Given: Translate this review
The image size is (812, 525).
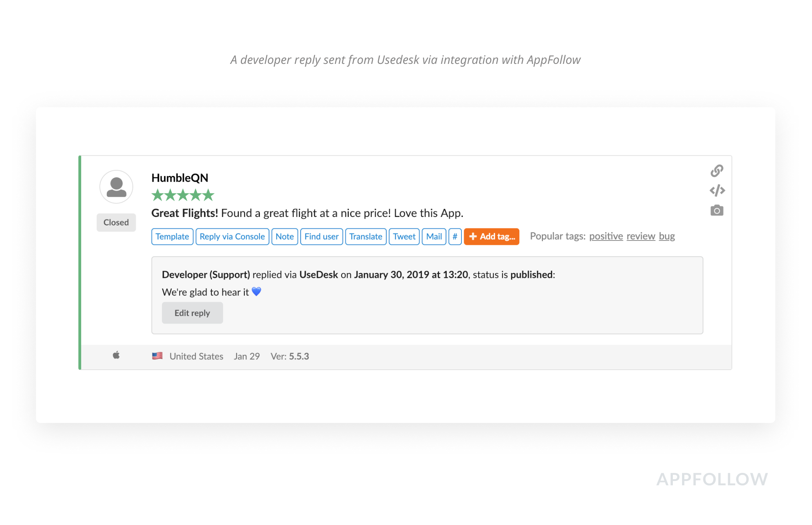Looking at the screenshot, I should click(366, 237).
